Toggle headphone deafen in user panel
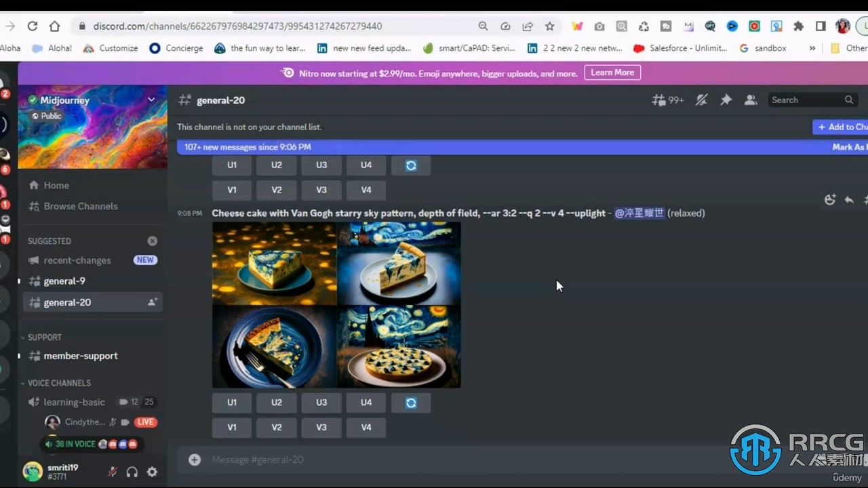 point(132,472)
